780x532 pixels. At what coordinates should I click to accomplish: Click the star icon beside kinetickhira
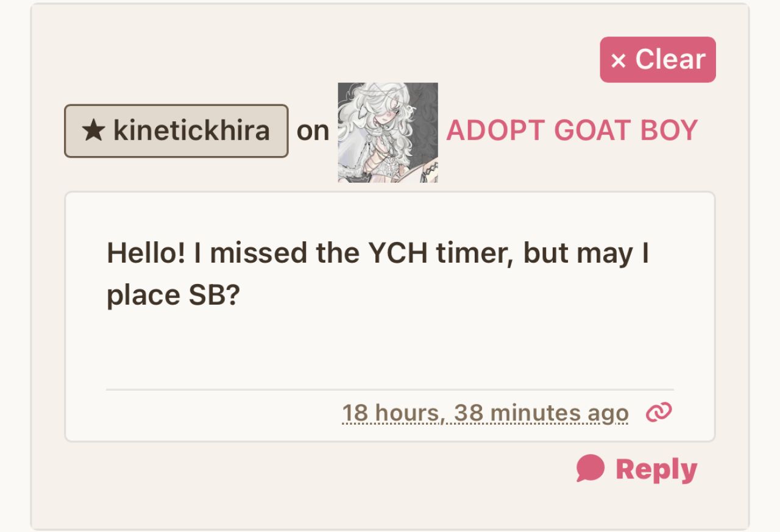93,131
